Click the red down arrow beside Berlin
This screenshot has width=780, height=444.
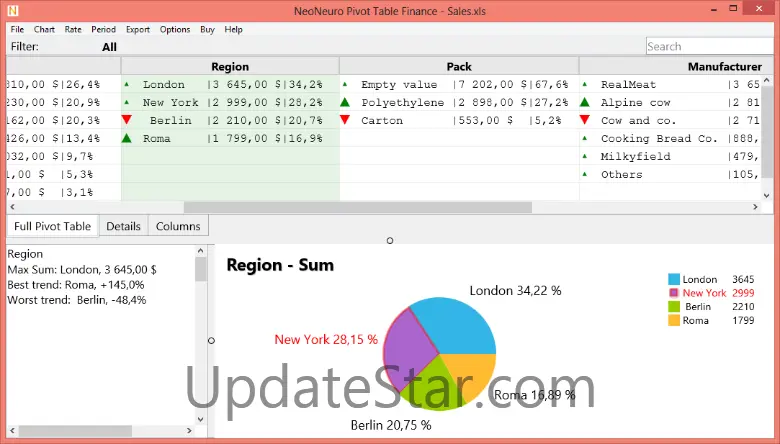pos(126,120)
